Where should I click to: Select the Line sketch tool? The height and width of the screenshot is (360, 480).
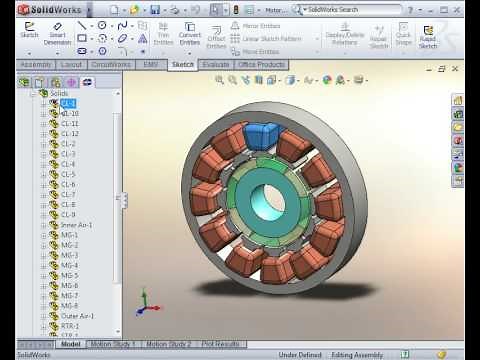pos(82,25)
